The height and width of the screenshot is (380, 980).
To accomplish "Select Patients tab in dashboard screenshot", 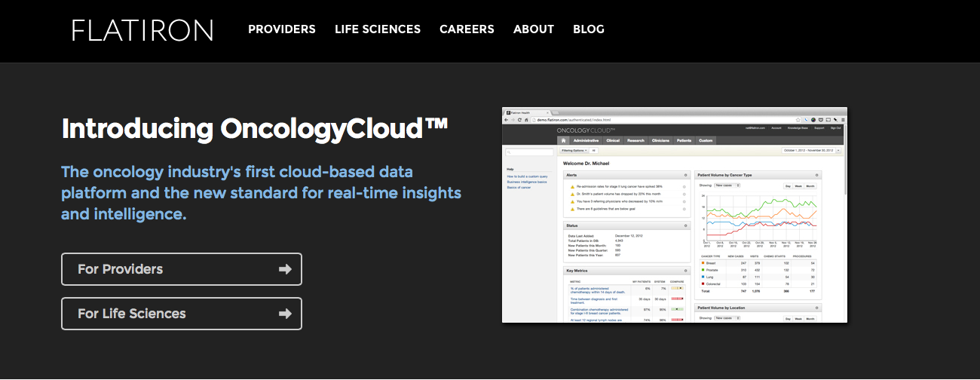I will (684, 140).
